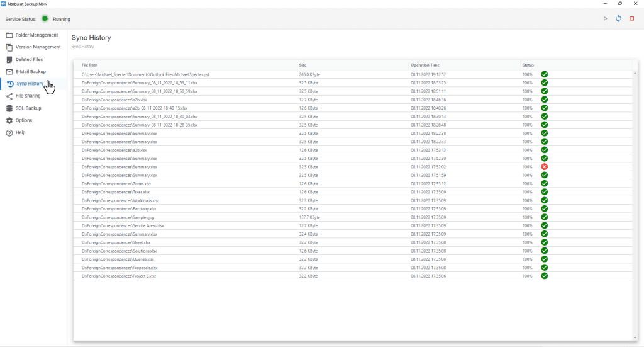Viewport: 644px width, 347px height.
Task: Click red failed status icon for 17:52:02 row
Action: (544, 166)
